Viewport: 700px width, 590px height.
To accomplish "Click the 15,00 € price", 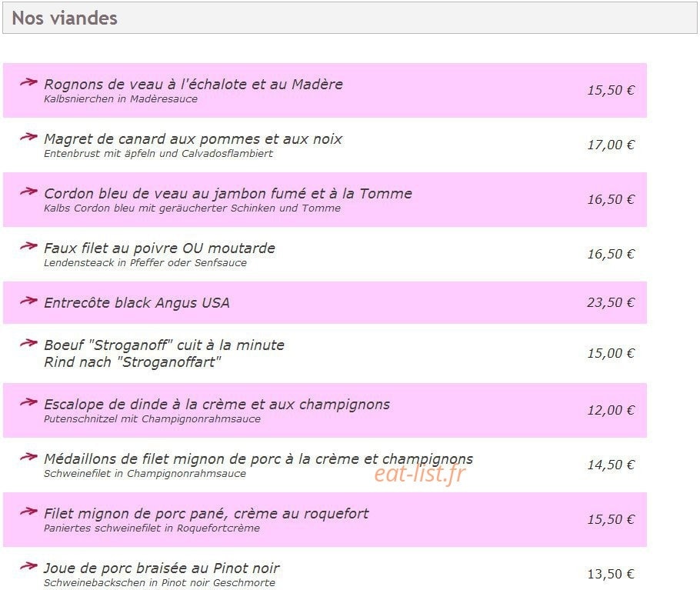I will coord(611,354).
